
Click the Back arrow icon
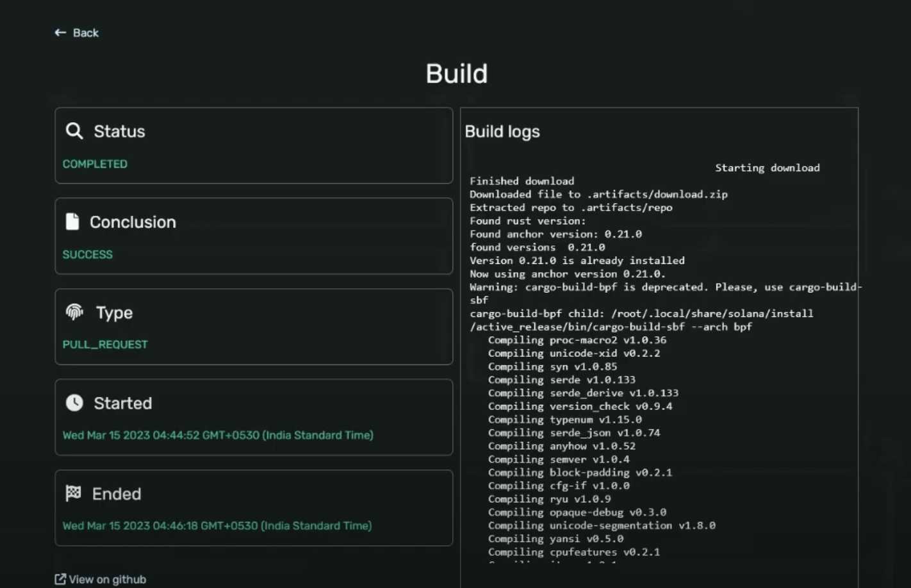pos(60,33)
